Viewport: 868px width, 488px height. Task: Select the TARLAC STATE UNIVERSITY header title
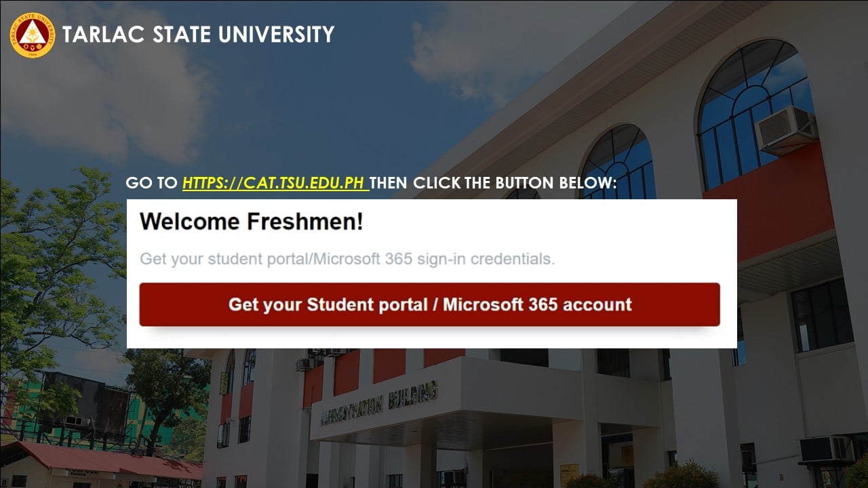pyautogui.click(x=198, y=34)
